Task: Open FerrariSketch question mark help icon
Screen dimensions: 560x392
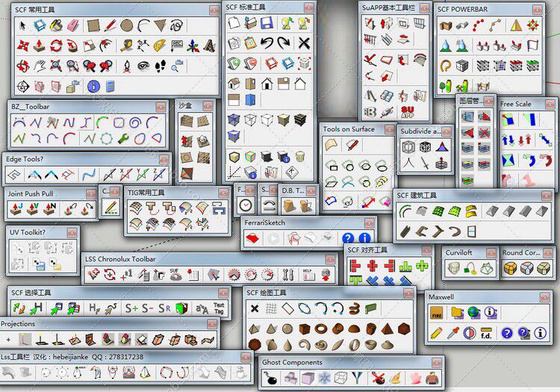Action: 348,238
